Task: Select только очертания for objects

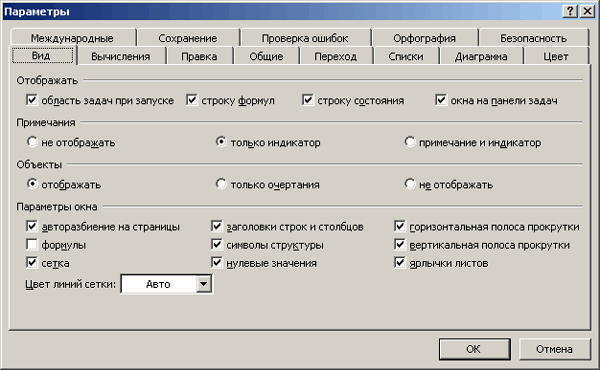Action: [221, 184]
